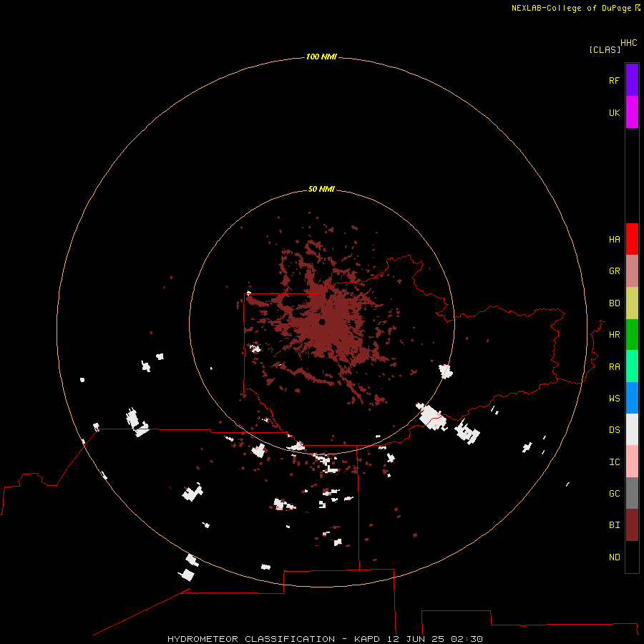Click the ND legend label

[614, 557]
